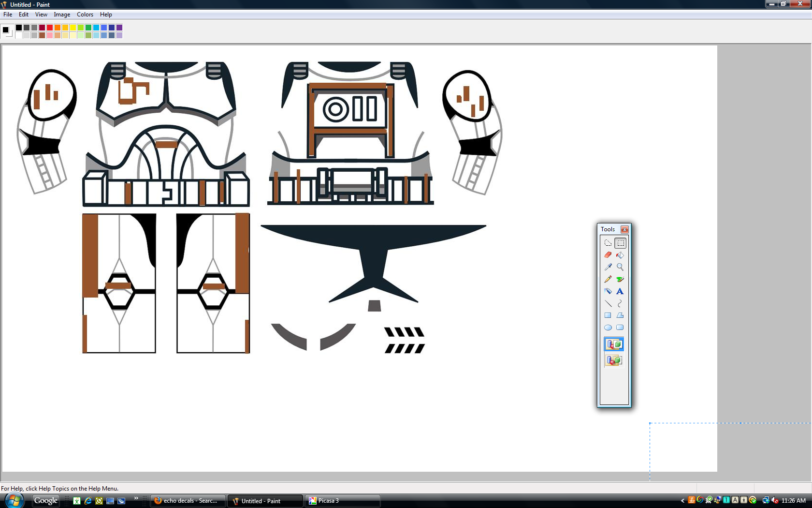Pick the black color swatch
The height and width of the screenshot is (508, 812).
(x=19, y=28)
